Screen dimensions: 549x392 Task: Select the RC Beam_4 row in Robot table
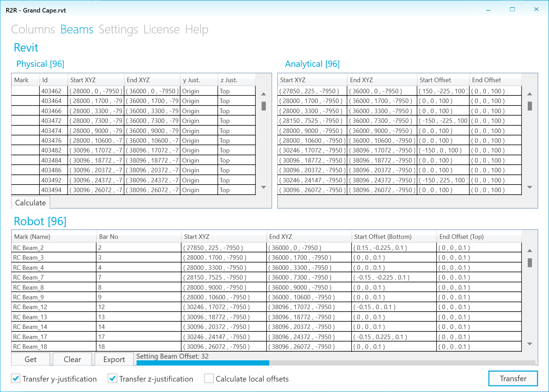point(266,267)
